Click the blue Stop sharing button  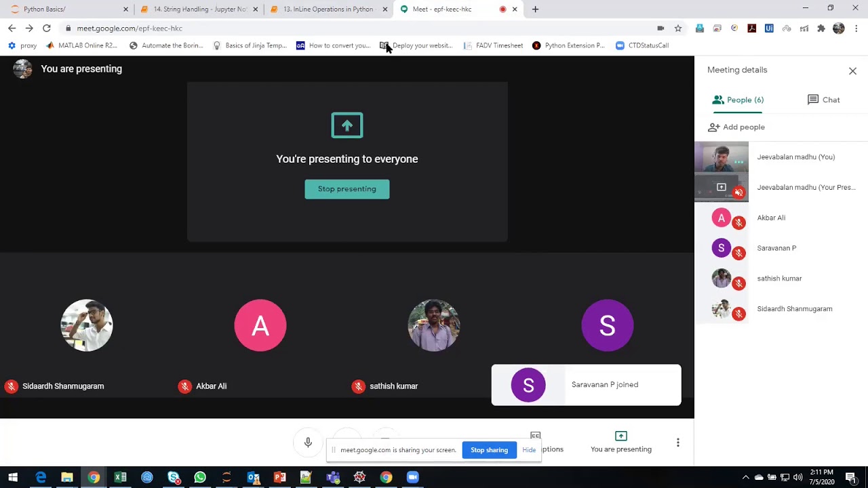point(489,450)
